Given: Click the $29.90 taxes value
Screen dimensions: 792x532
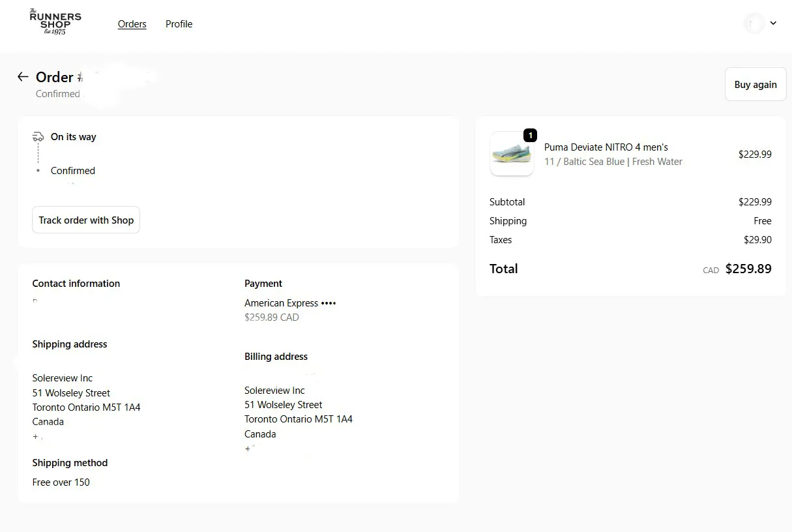Looking at the screenshot, I should pyautogui.click(x=757, y=240).
